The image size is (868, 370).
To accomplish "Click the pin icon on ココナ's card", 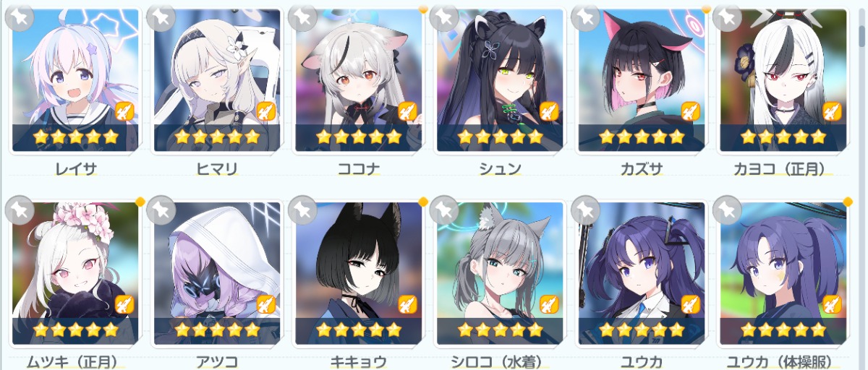I will pyautogui.click(x=302, y=17).
